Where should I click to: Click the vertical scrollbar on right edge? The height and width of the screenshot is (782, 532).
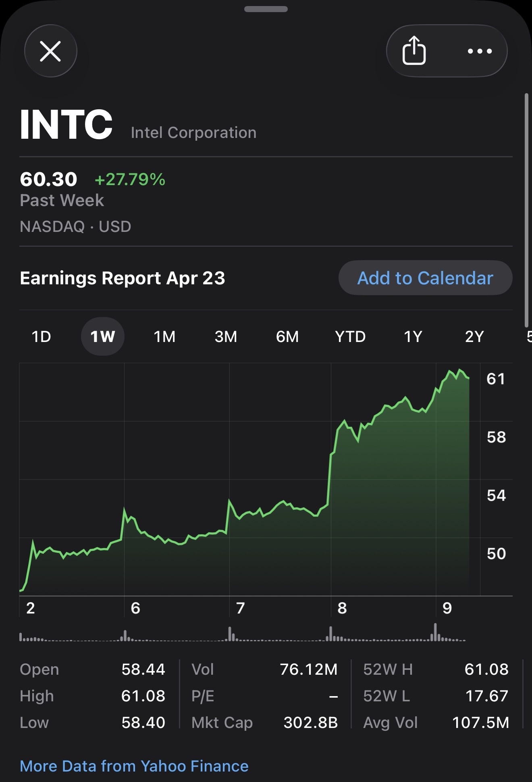(526, 210)
